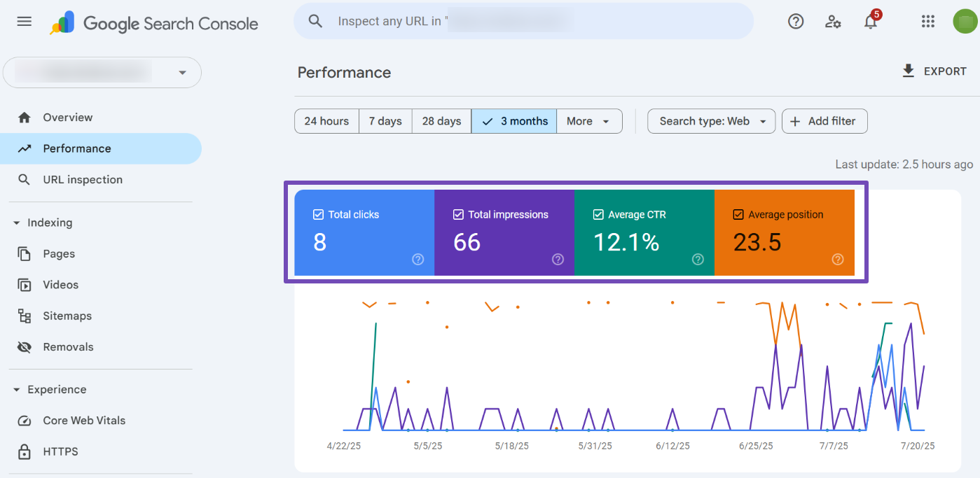Click the Core Web Vitals gauge icon
Screen dimensions: 980x478
point(25,421)
